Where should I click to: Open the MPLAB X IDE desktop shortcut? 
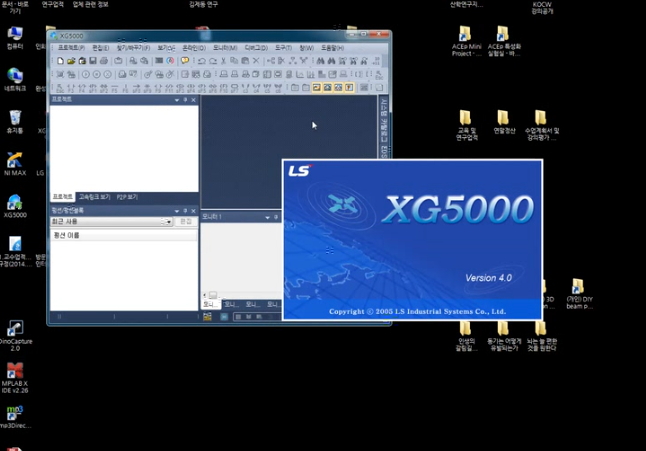coord(15,372)
